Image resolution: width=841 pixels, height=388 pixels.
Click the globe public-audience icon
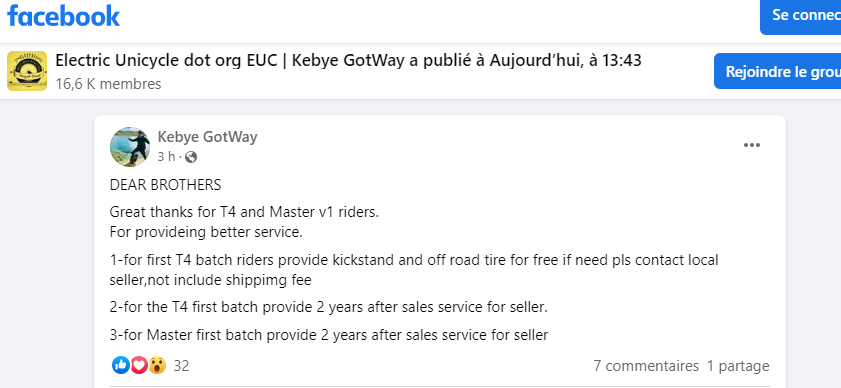pyautogui.click(x=190, y=157)
